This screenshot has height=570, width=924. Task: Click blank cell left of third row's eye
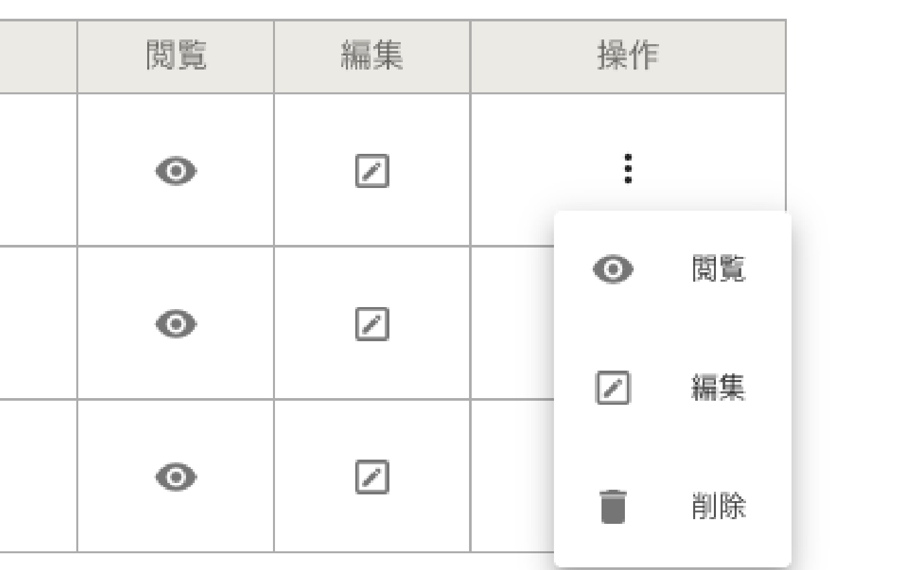(38, 476)
